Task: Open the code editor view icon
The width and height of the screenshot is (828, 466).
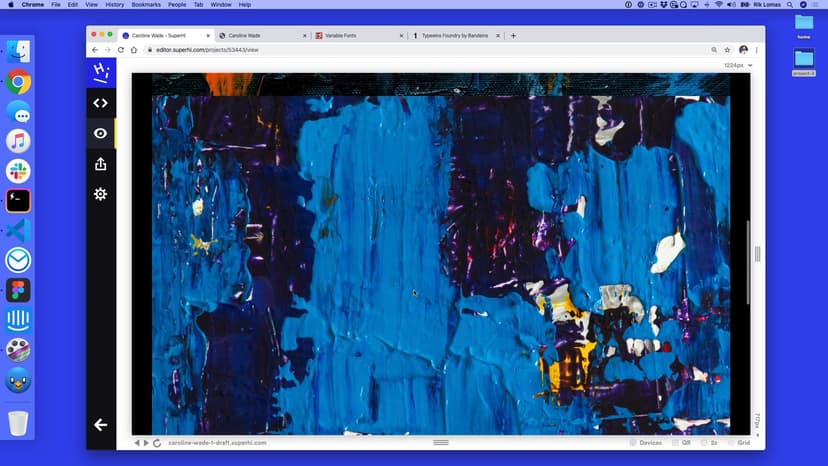Action: pos(100,102)
